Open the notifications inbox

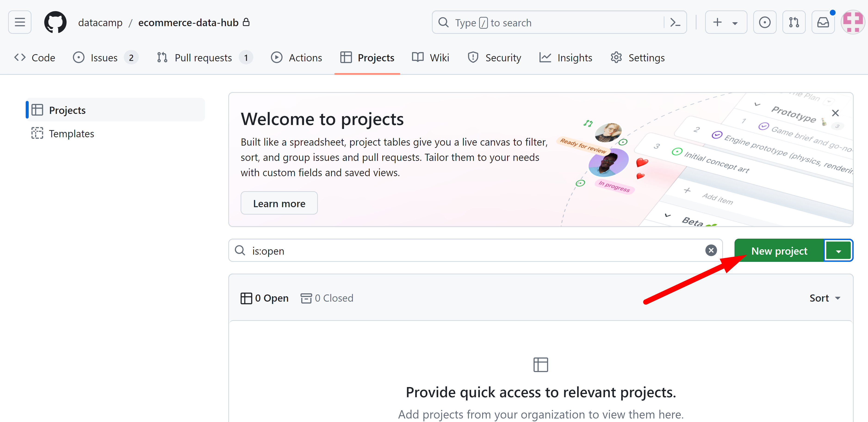823,22
